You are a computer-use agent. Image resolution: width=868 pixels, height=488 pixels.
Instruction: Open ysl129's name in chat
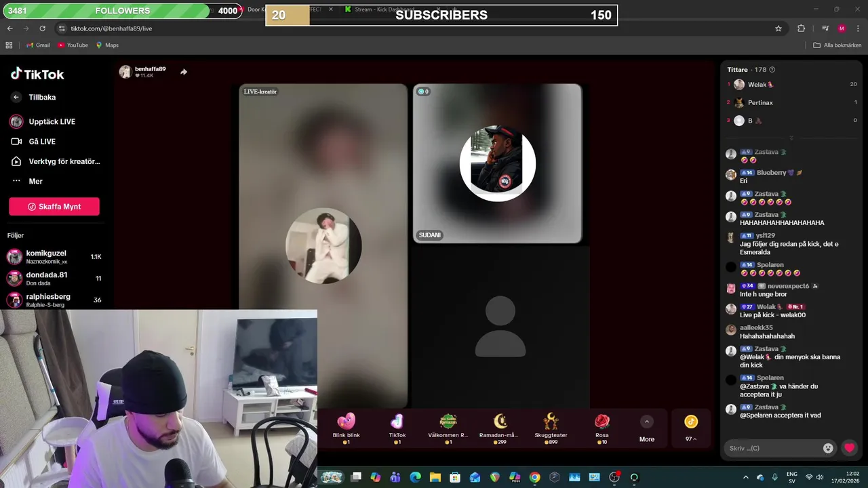coord(766,235)
